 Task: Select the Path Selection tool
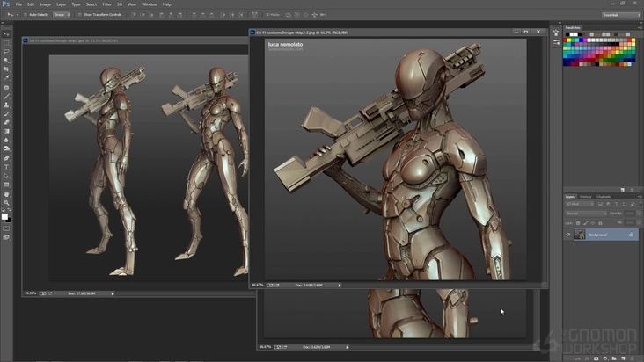[x=6, y=176]
